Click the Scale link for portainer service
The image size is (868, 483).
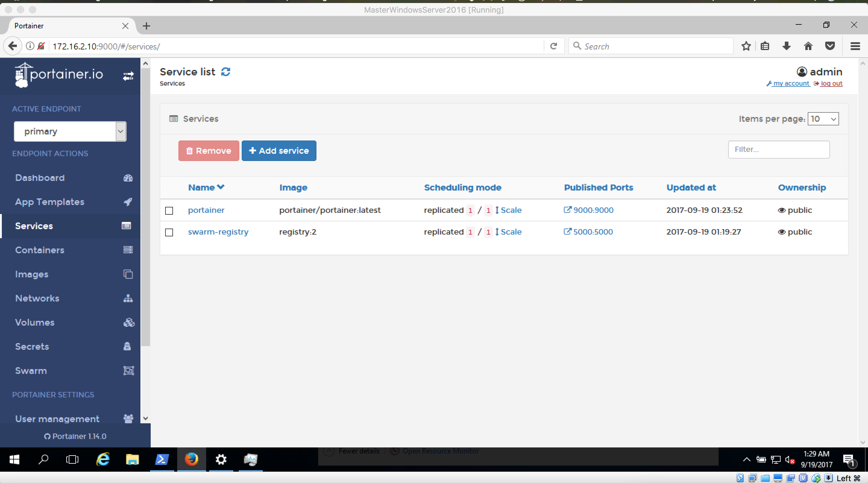coord(510,210)
